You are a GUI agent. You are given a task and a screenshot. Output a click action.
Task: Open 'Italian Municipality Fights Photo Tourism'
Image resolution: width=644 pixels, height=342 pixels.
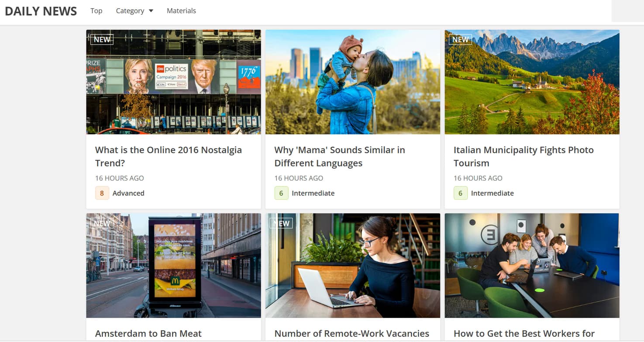tap(523, 156)
